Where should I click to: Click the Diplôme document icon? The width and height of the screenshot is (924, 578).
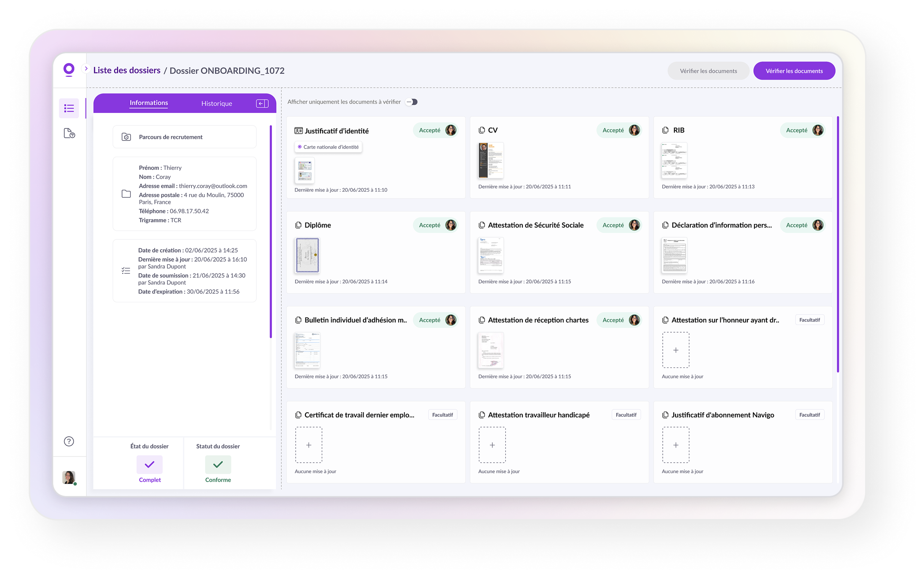pos(298,225)
